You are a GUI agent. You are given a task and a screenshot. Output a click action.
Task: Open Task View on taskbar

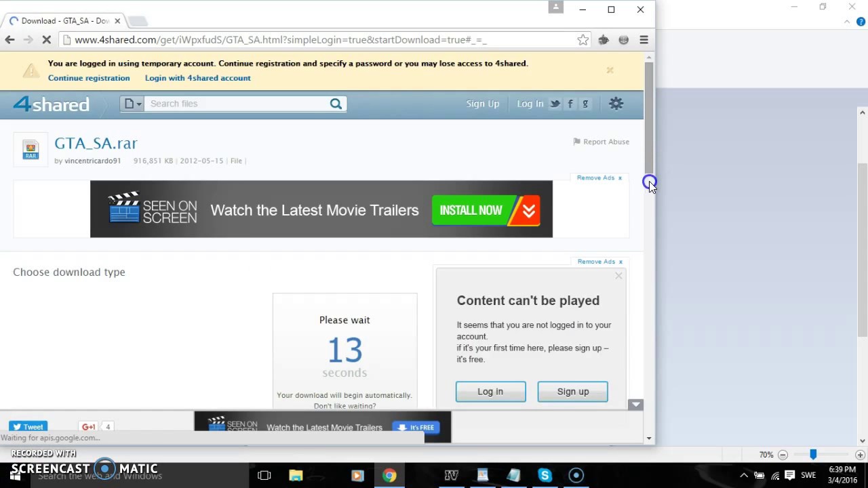tap(264, 476)
